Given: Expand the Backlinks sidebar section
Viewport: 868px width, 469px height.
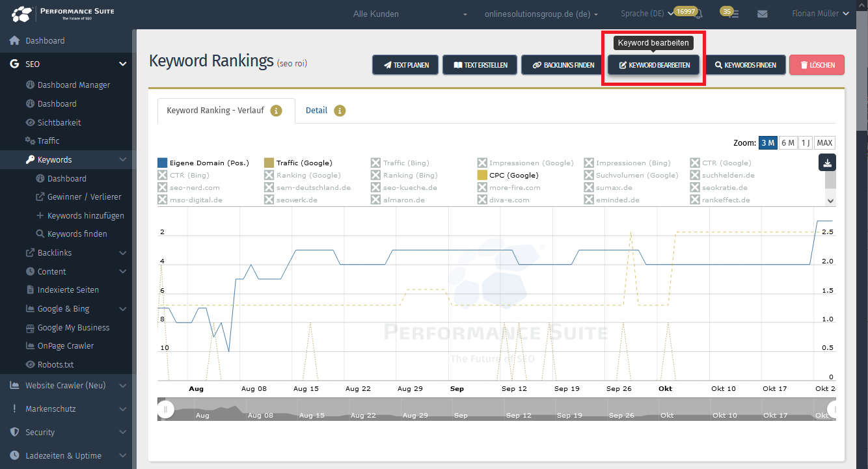Looking at the screenshot, I should coord(122,252).
